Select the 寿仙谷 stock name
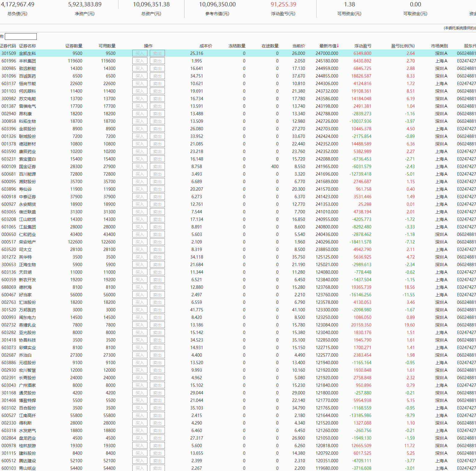476x471 pixels. (x=25, y=189)
